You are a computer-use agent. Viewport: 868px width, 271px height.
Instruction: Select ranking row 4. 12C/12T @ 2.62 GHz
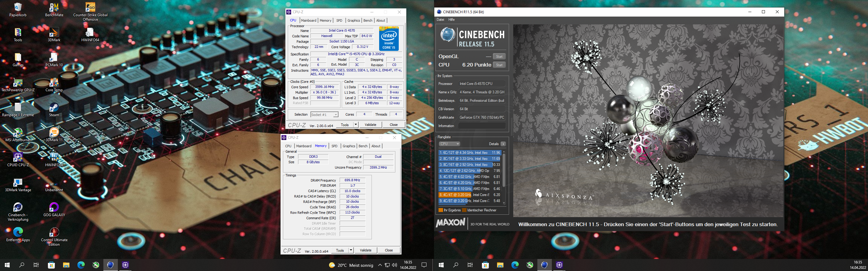click(470, 171)
